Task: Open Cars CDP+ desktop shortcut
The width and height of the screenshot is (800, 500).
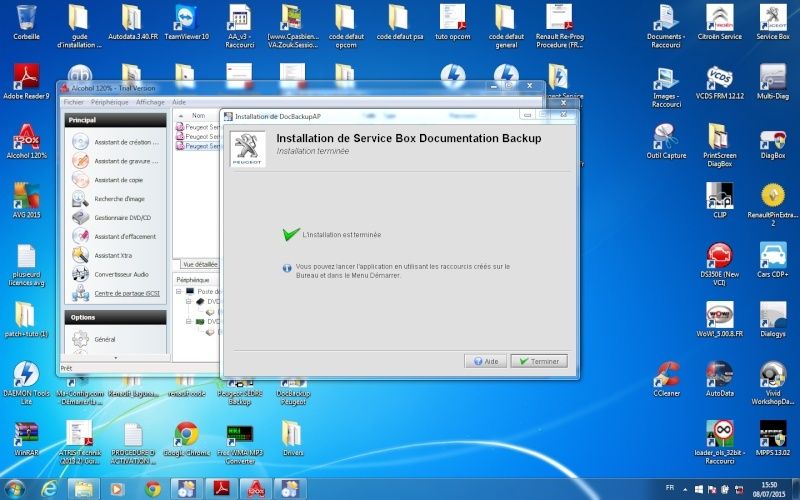Action: point(773,260)
